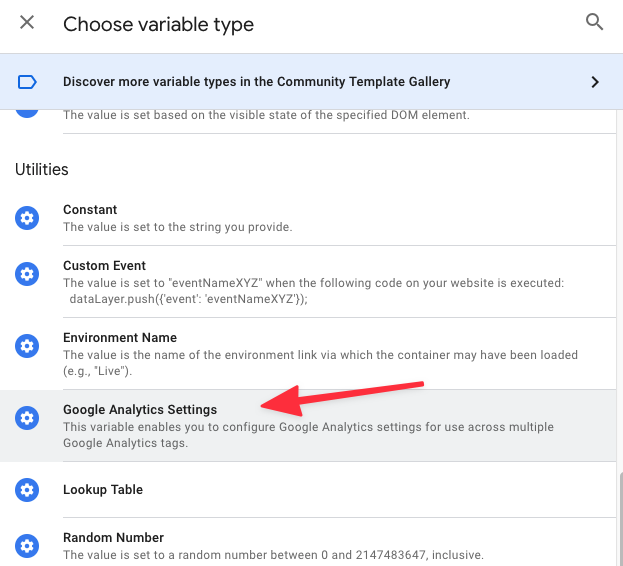Click the Random Number gear icon
The width and height of the screenshot is (623, 566).
tap(27, 546)
